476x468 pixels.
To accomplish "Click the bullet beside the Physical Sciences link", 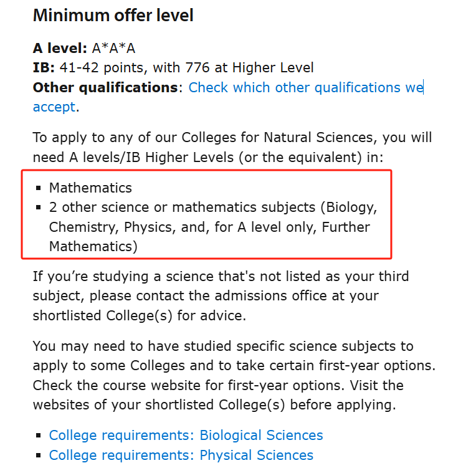I will 38,456.
